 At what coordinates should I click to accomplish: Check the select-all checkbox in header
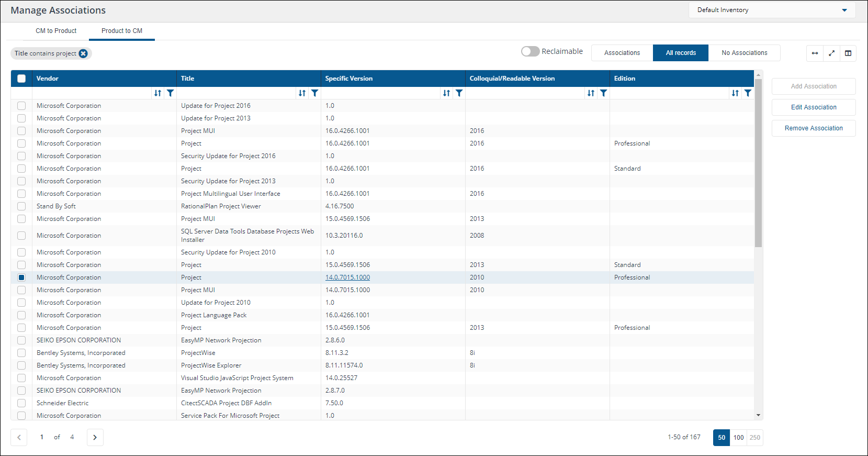[x=21, y=79]
